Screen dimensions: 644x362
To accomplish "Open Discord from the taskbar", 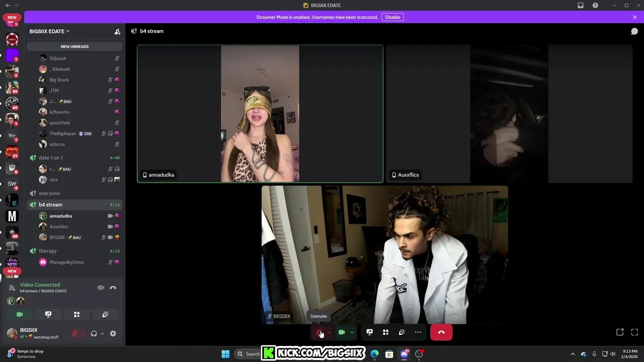I will coord(404,354).
